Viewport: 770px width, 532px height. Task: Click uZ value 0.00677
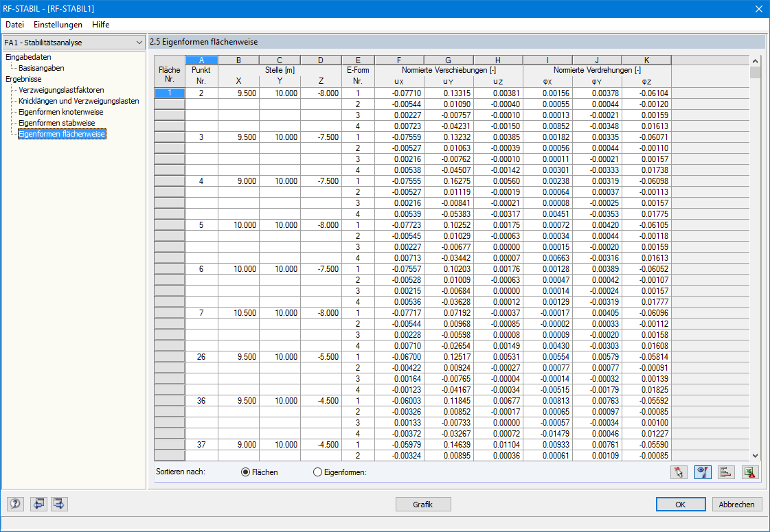tap(498, 401)
